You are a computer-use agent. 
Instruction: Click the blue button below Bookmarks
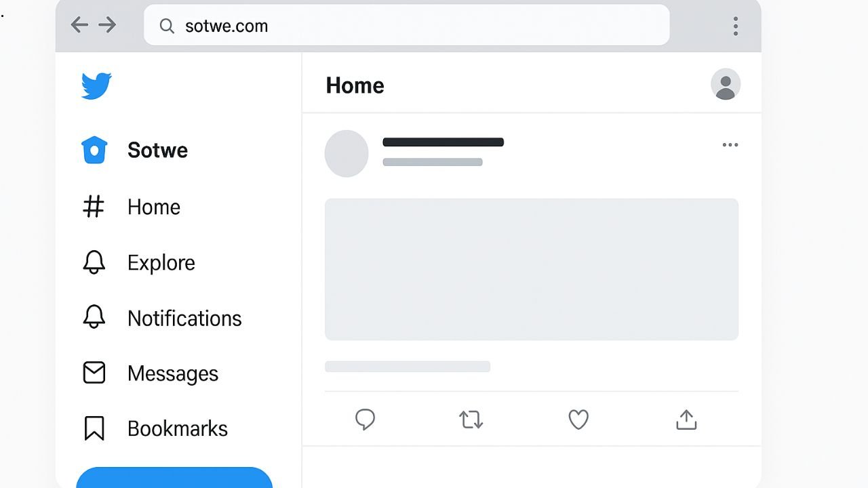click(174, 477)
